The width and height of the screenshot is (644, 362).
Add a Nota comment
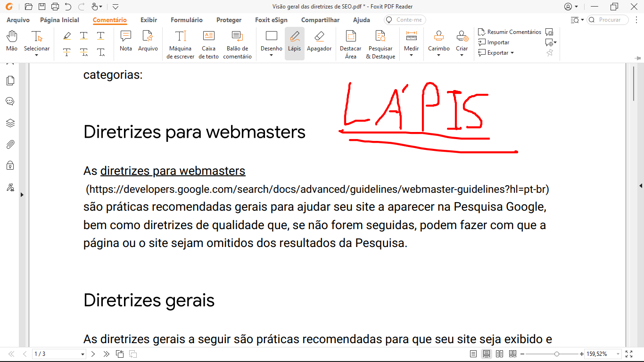coord(126,43)
